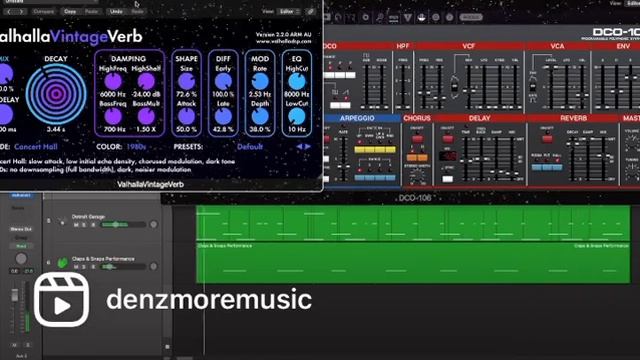Select the ARPEGGIO section header
This screenshot has height=360, width=640.
(x=357, y=118)
